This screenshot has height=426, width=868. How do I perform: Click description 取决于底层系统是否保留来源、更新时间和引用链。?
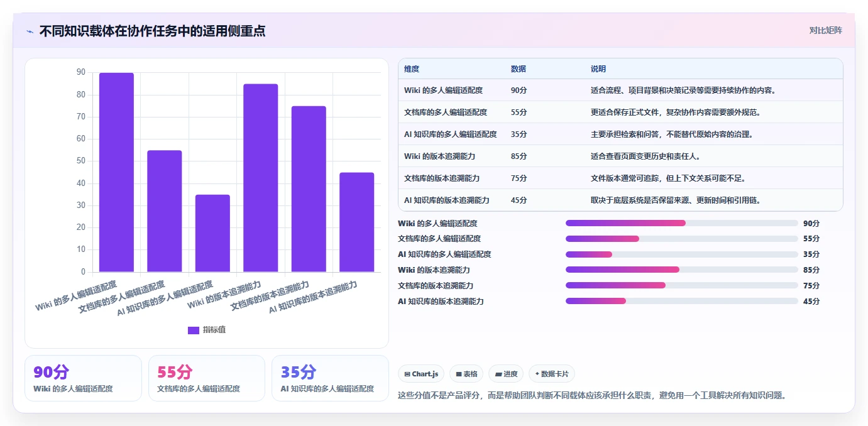678,200
